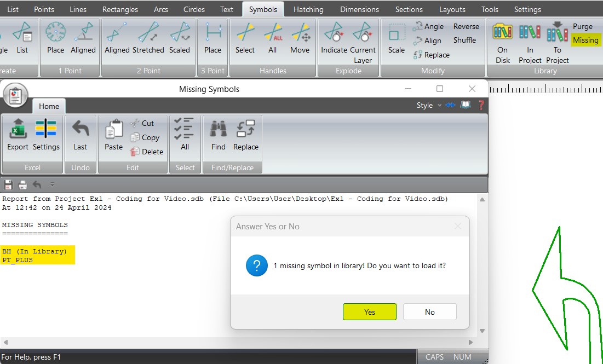Toggle the CAPS indicator in status bar
Image resolution: width=603 pixels, height=364 pixels.
tap(434, 357)
